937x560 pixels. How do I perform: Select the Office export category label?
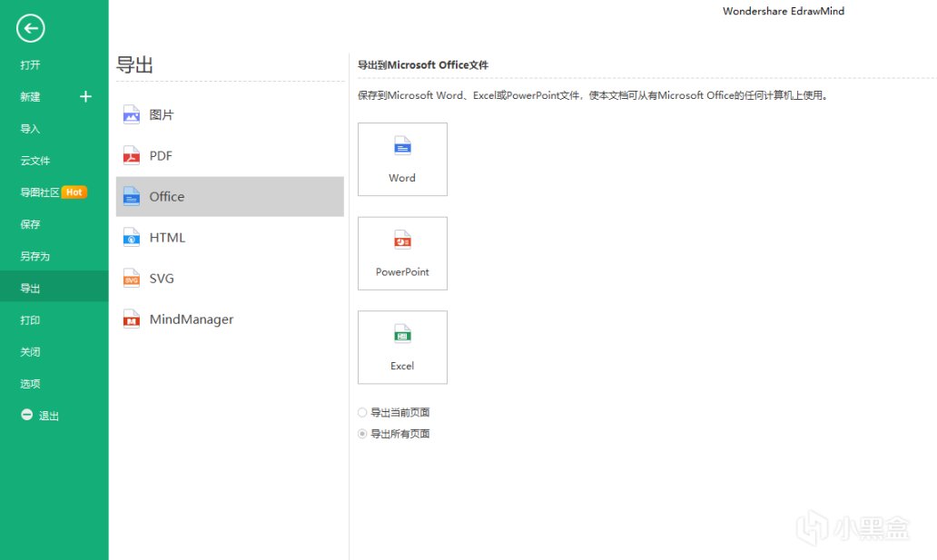(167, 196)
